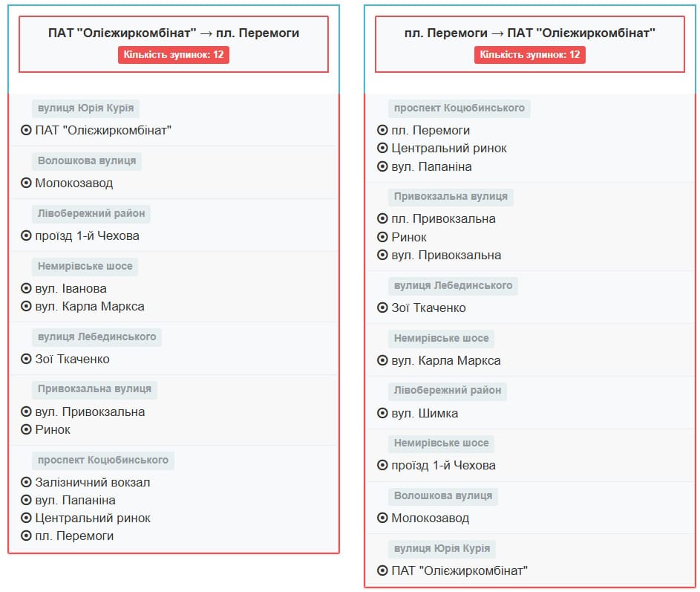Screen dimensions: 700x592
Task: Click the "Привокзальна вулиця" label above "пл. Привокзальна"
Action: [x=451, y=196]
